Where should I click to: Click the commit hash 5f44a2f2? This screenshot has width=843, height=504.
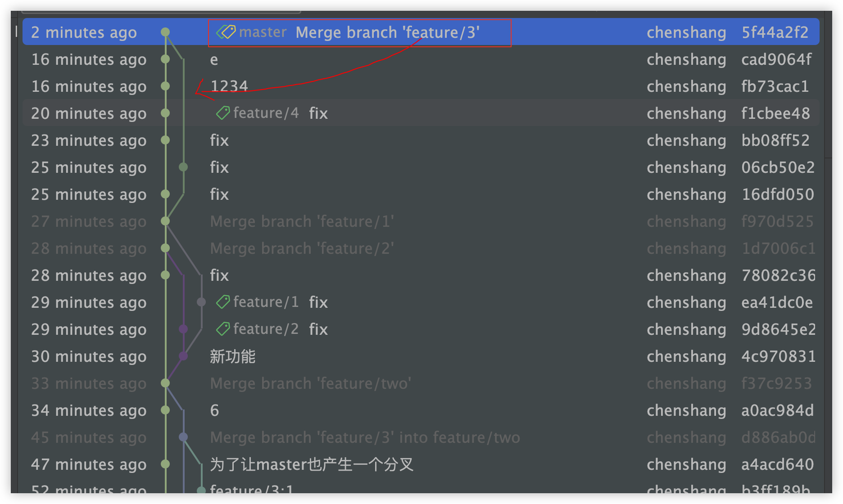tap(775, 32)
